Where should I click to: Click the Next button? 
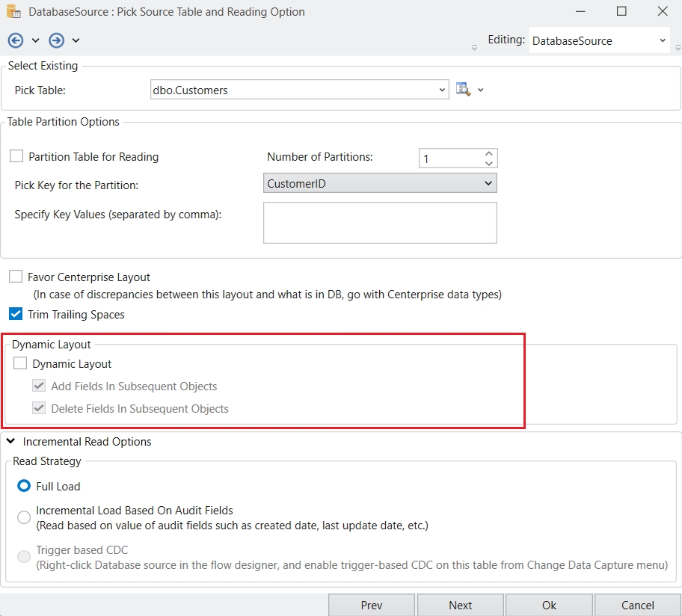(x=460, y=605)
